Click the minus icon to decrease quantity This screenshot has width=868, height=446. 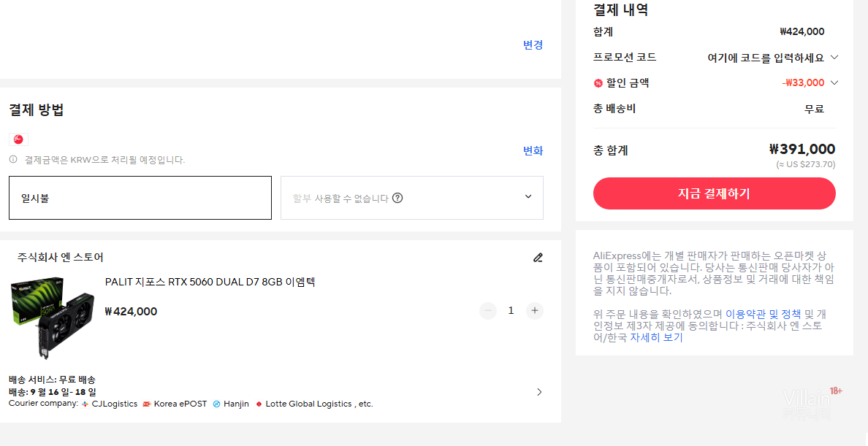(488, 311)
